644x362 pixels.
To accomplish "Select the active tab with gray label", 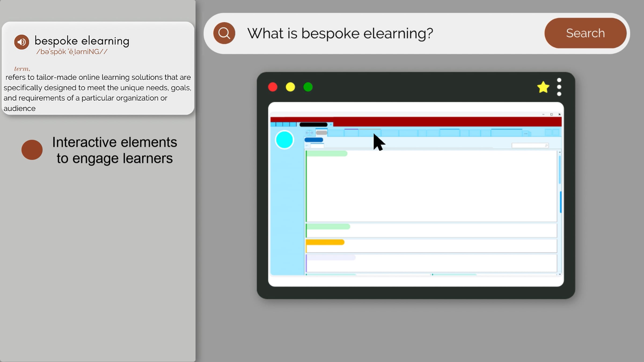I will [321, 133].
